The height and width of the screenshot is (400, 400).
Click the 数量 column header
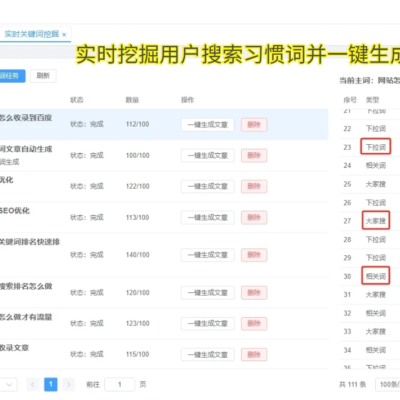[132, 100]
